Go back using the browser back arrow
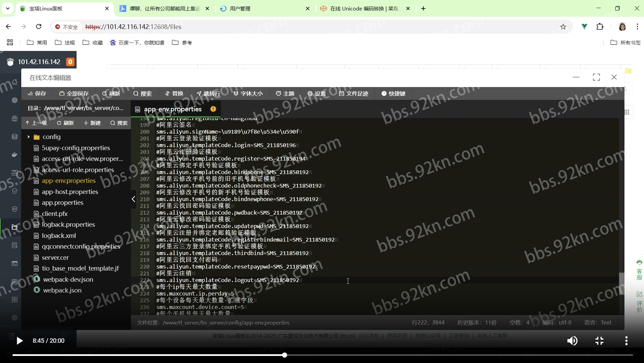The image size is (644, 363). click(8, 27)
